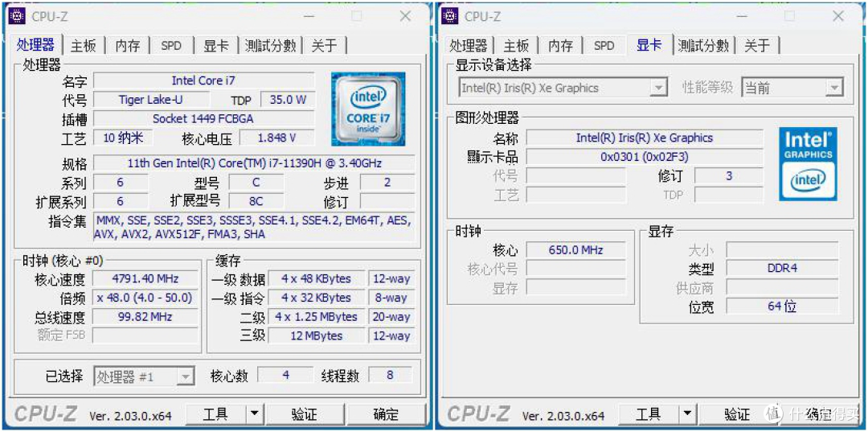This screenshot has width=868, height=432.
Task: Click 工具 button in right window
Action: pos(649,413)
